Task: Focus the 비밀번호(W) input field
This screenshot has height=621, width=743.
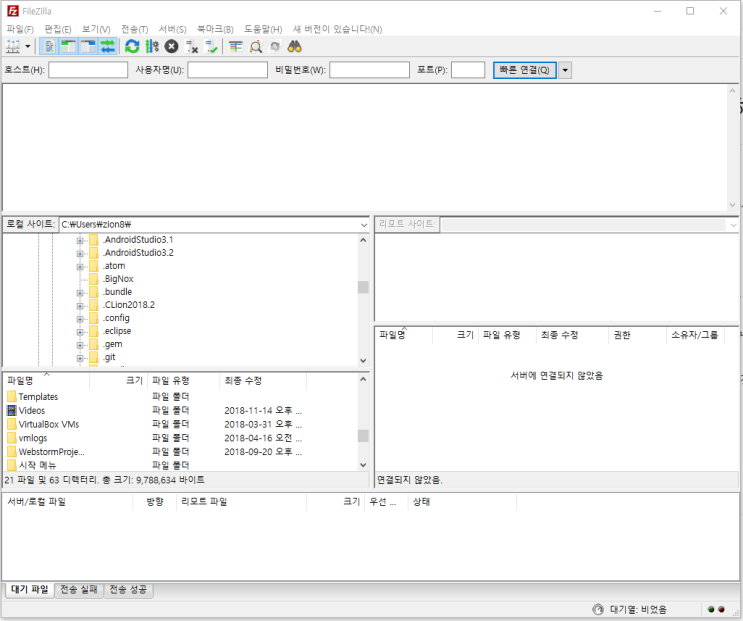Action: pos(370,70)
